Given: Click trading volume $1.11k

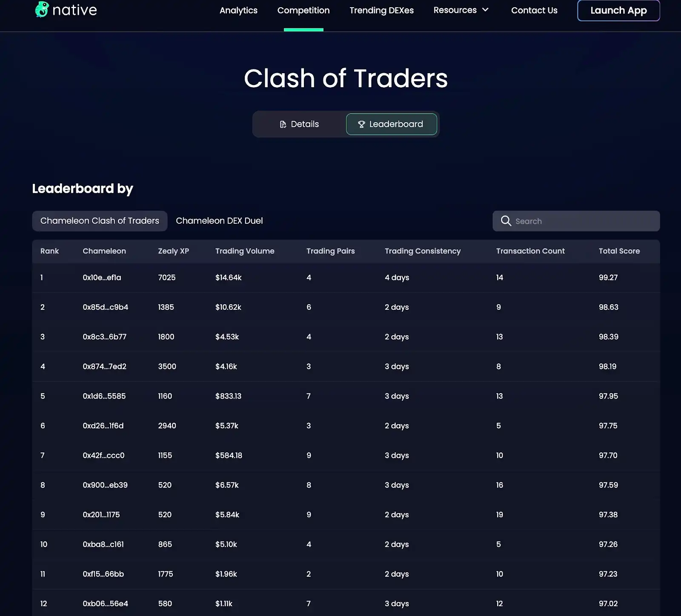Looking at the screenshot, I should point(224,603).
